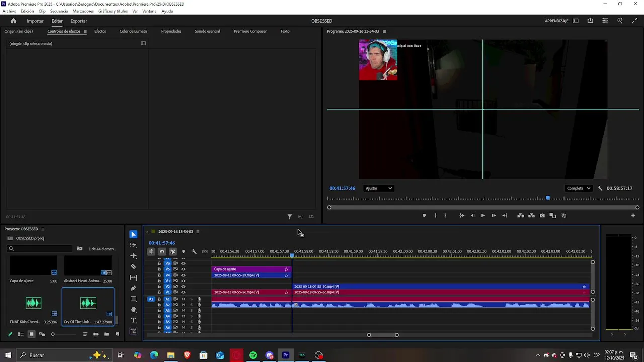Click the Home icon in header
644x362 pixels.
click(14, 21)
